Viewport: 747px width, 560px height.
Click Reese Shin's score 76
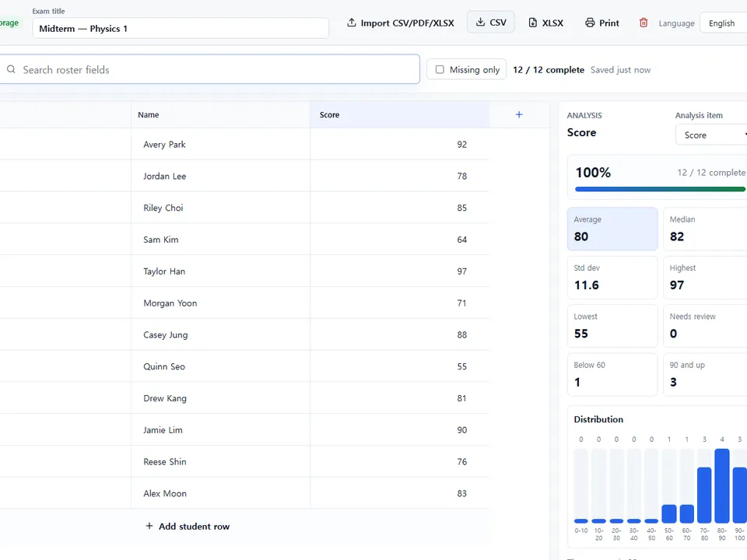(x=400, y=461)
